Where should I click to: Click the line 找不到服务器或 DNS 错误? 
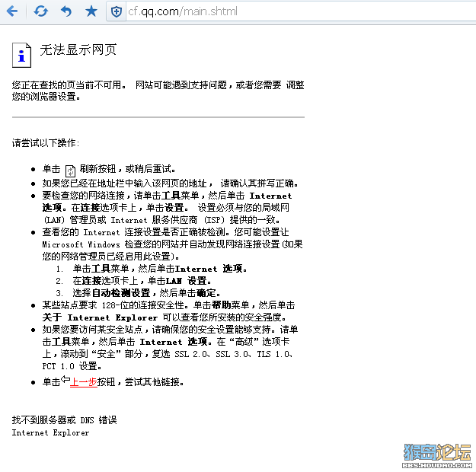pos(65,420)
